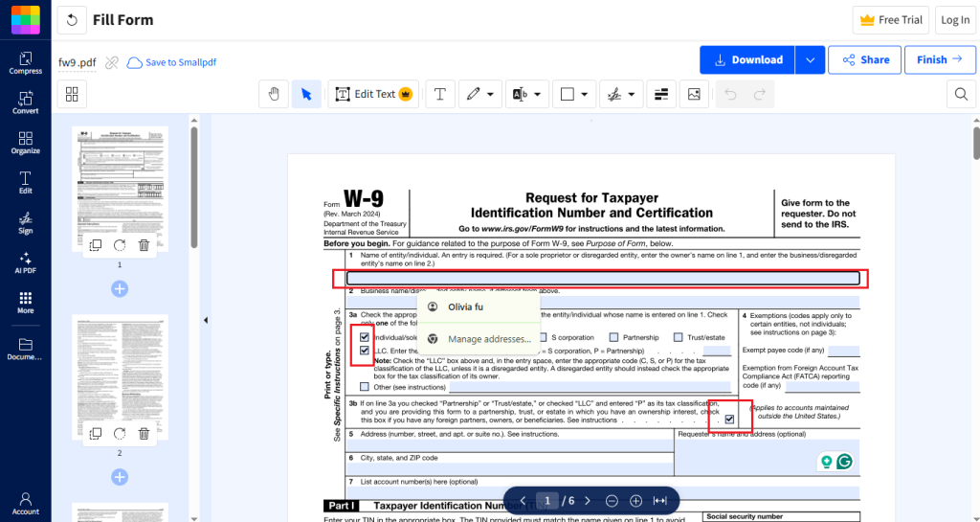
Task: Click the fit-to-width icon
Action: coord(660,501)
